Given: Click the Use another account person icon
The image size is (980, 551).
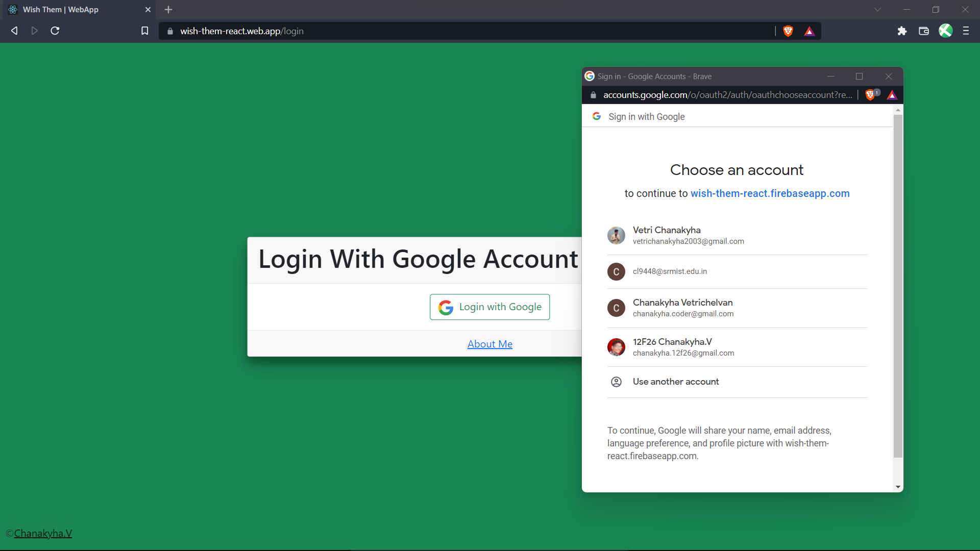Looking at the screenshot, I should click(x=616, y=382).
